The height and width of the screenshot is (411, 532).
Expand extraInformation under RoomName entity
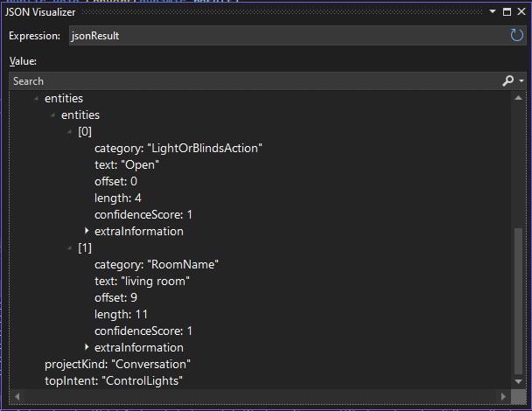coord(87,348)
